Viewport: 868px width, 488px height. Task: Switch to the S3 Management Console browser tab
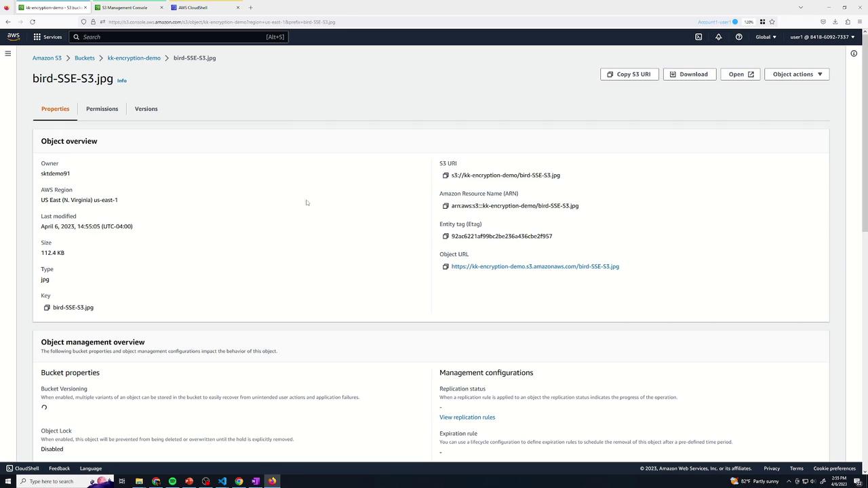click(x=129, y=7)
